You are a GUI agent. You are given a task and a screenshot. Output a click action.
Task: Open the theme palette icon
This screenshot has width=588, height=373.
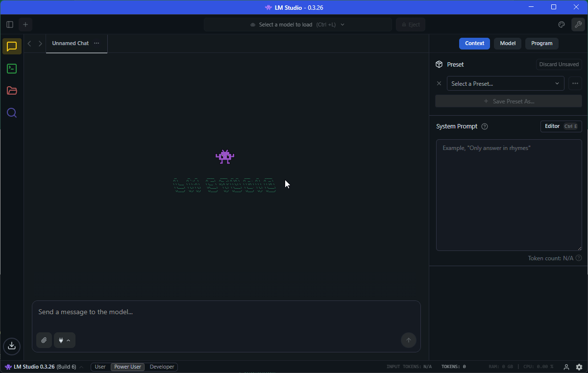click(562, 25)
